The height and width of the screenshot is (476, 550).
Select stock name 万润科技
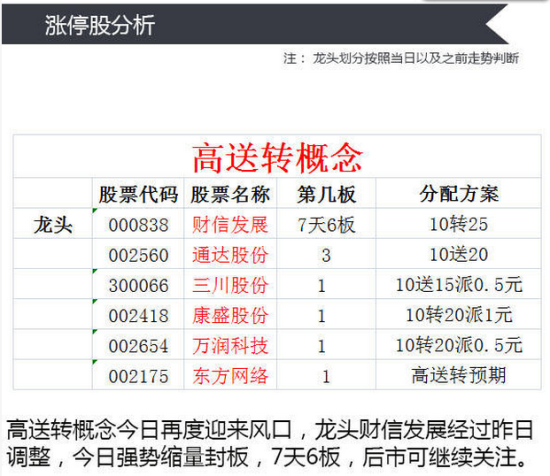coord(230,346)
